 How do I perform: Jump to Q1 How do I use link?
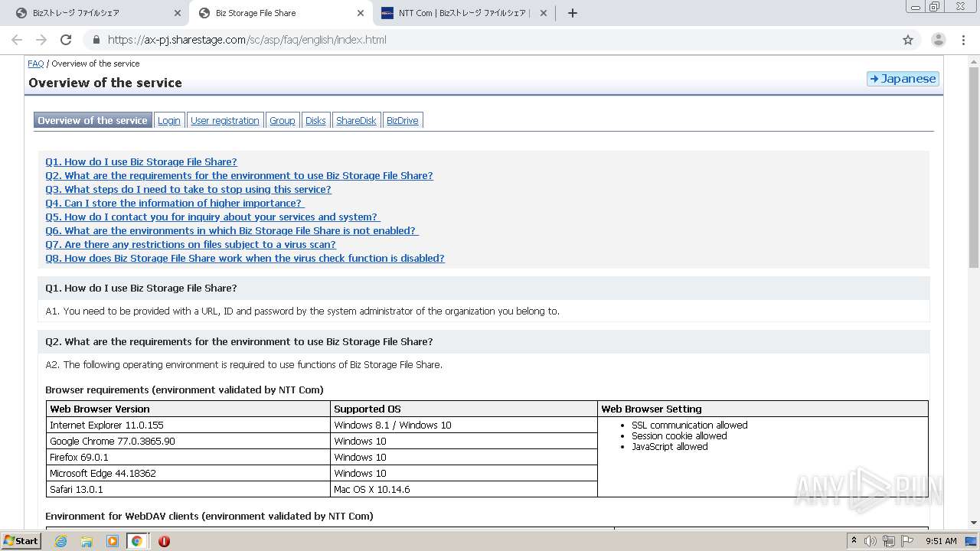pyautogui.click(x=141, y=161)
